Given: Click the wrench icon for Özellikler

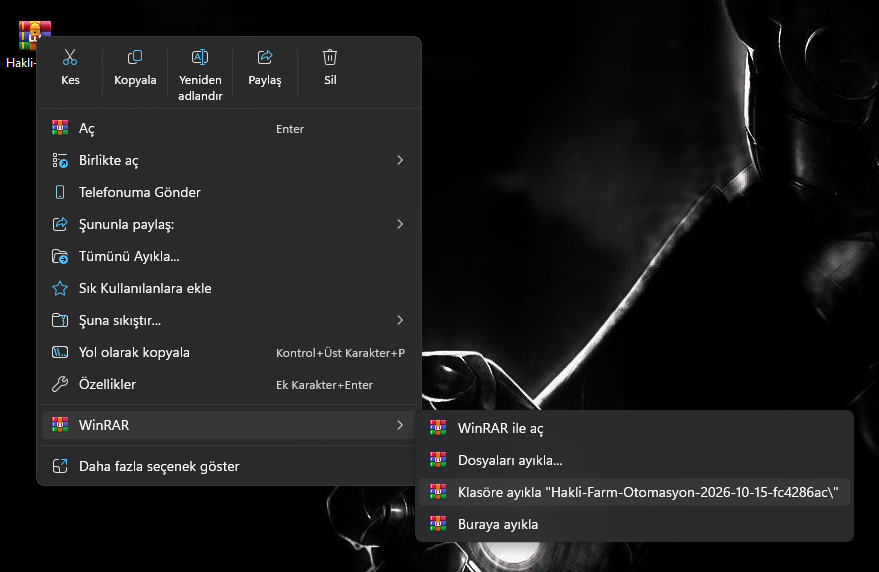Looking at the screenshot, I should (60, 384).
